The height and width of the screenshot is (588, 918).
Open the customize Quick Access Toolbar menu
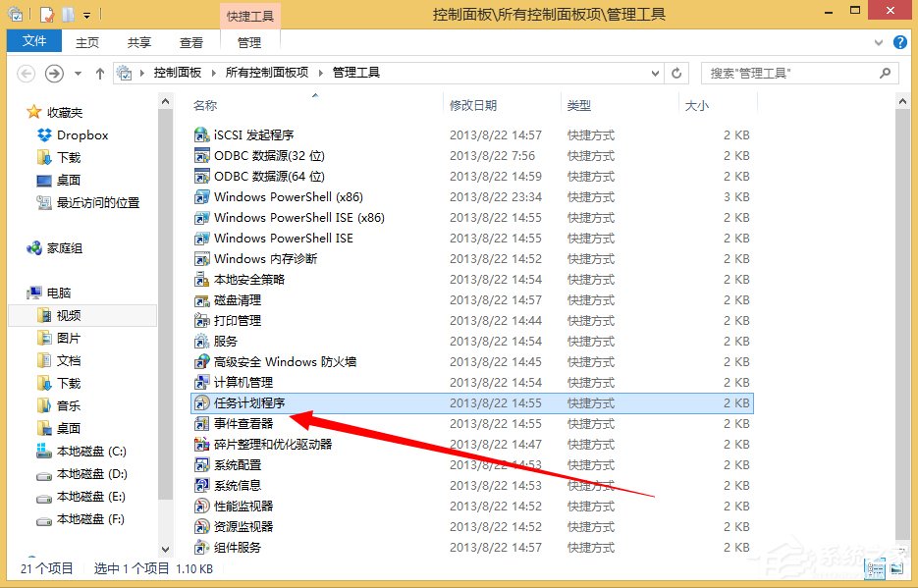86,13
